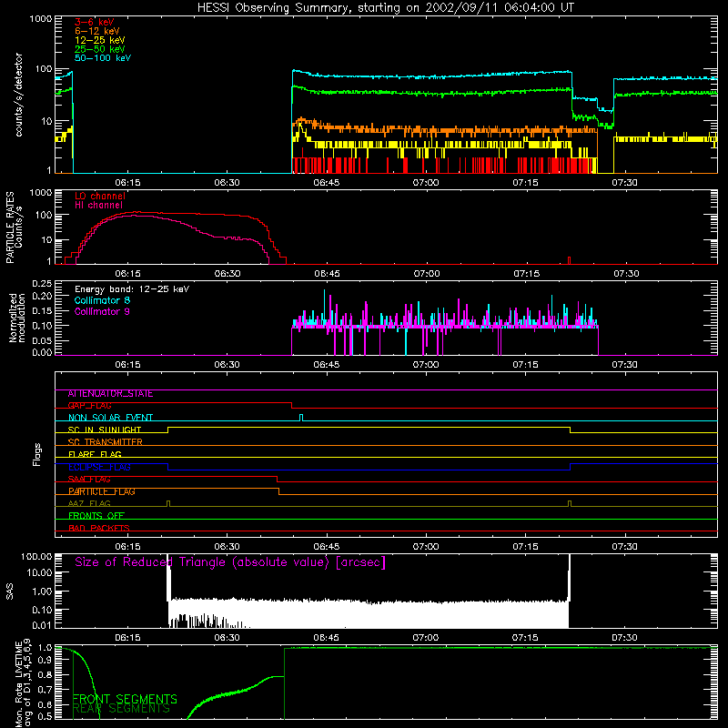
Task: Click the Energy band: 12-25 keV label
Action: [132, 289]
